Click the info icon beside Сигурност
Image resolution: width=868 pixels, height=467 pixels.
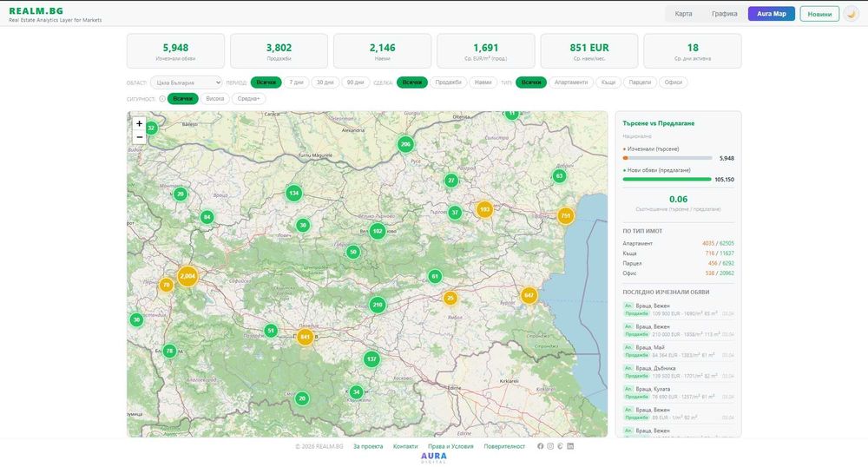[162, 99]
